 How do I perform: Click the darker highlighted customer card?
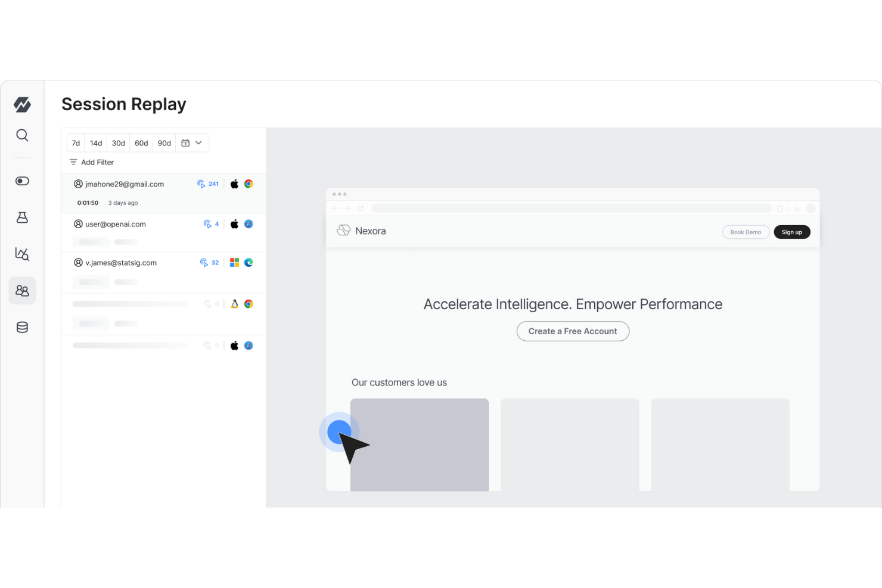(420, 445)
